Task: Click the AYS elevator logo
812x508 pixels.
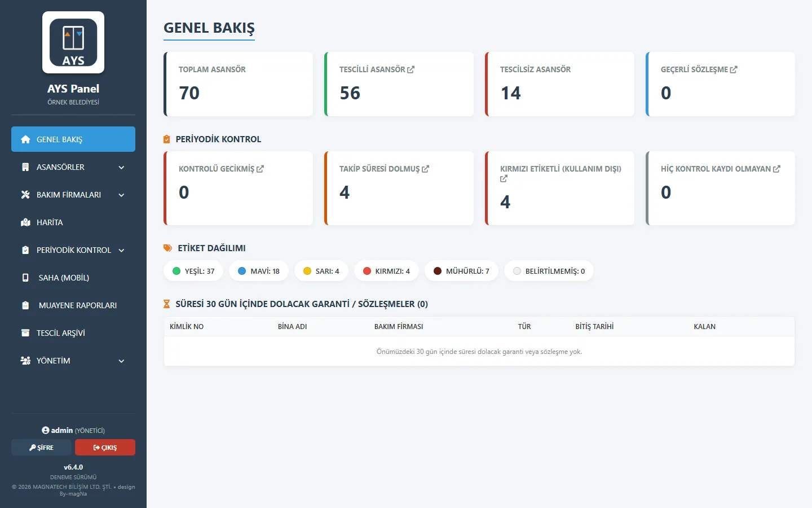Action: [73, 42]
